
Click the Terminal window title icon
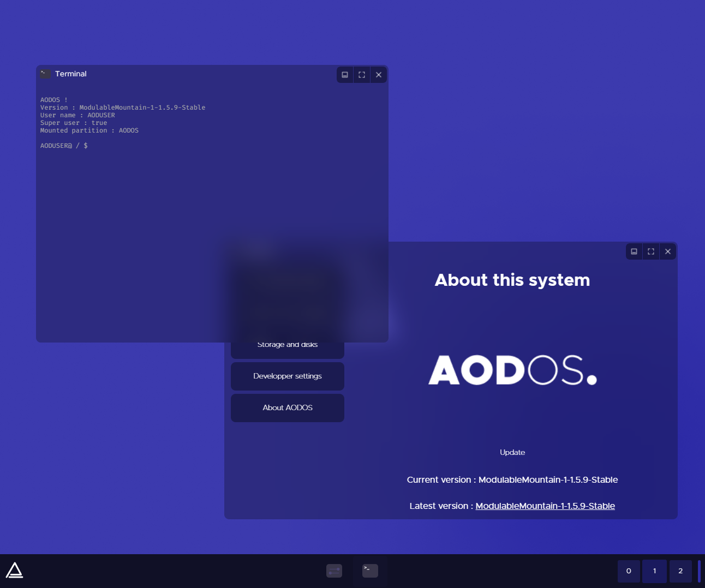(x=46, y=74)
